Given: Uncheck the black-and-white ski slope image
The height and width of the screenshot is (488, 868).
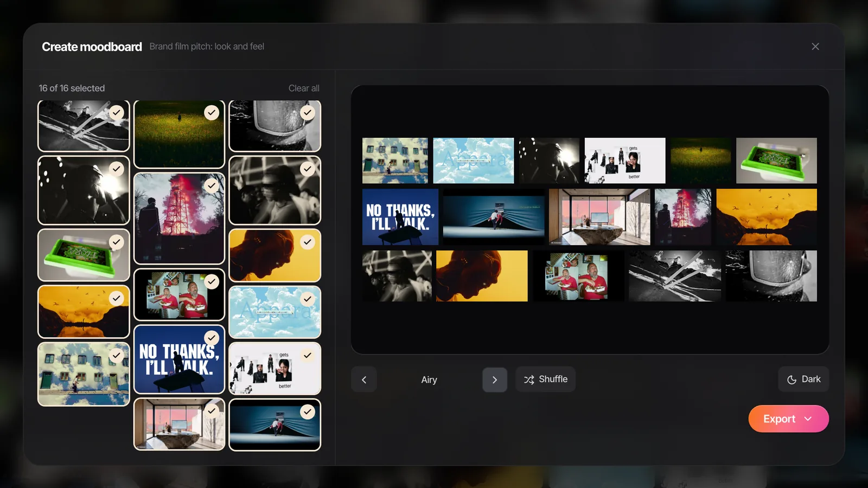Looking at the screenshot, I should click(x=117, y=112).
